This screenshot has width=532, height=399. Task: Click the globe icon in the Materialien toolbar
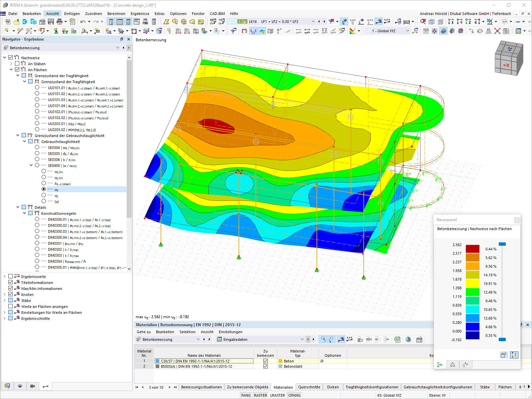click(x=408, y=339)
